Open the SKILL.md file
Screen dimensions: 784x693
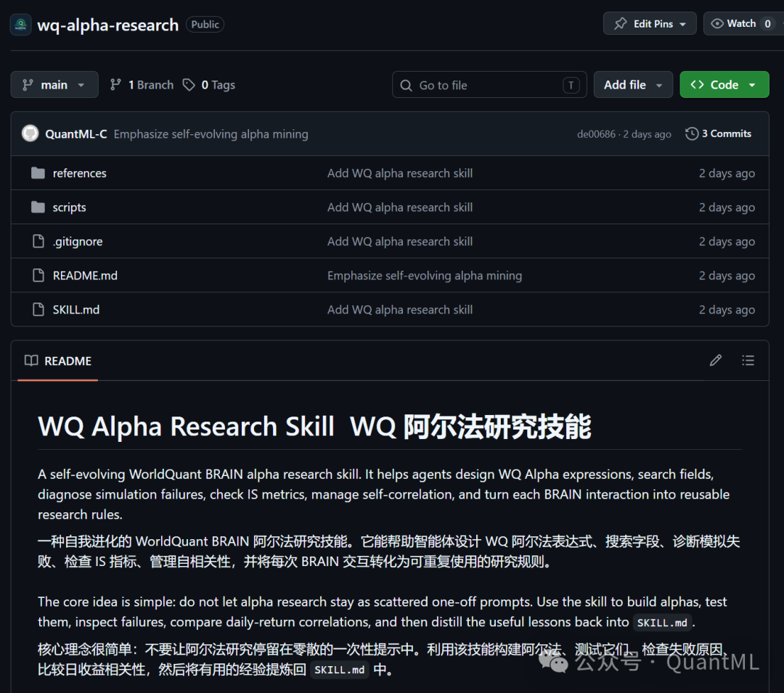click(76, 310)
